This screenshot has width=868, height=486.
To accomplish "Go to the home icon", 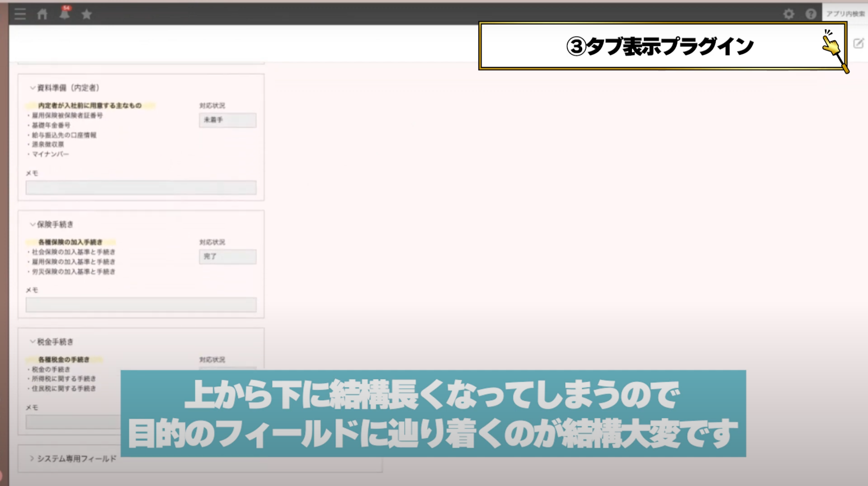I will tap(42, 14).
